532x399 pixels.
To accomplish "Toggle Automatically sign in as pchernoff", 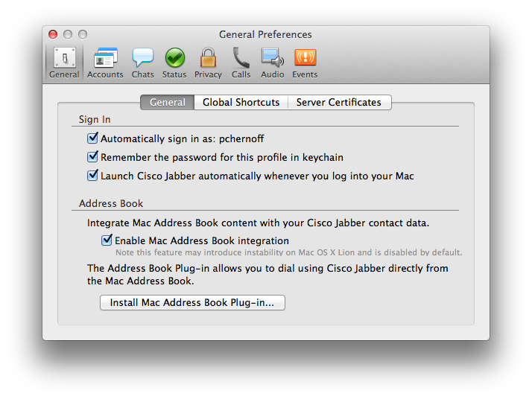I will 92,138.
